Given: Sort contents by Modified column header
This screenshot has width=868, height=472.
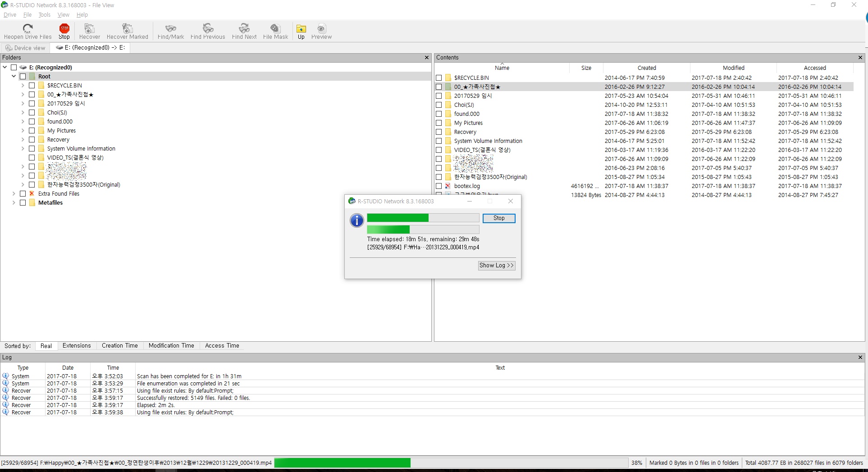Looking at the screenshot, I should click(733, 68).
